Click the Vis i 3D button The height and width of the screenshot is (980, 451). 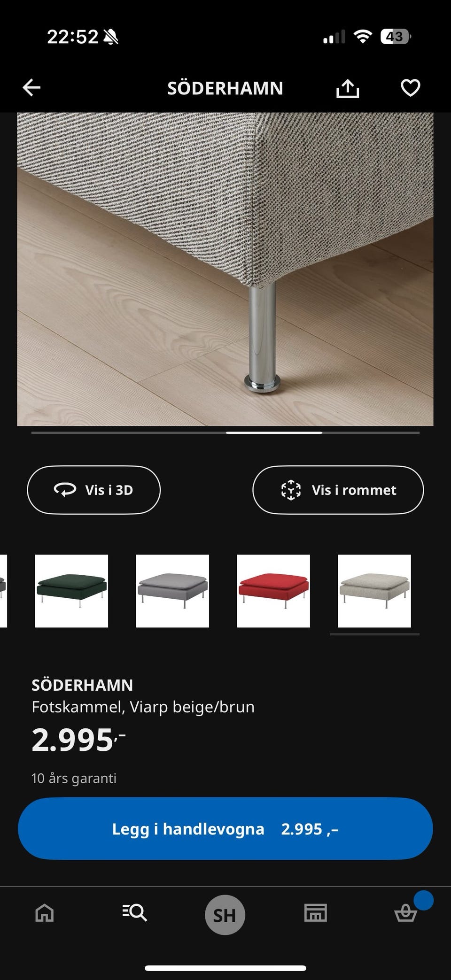pyautogui.click(x=94, y=490)
